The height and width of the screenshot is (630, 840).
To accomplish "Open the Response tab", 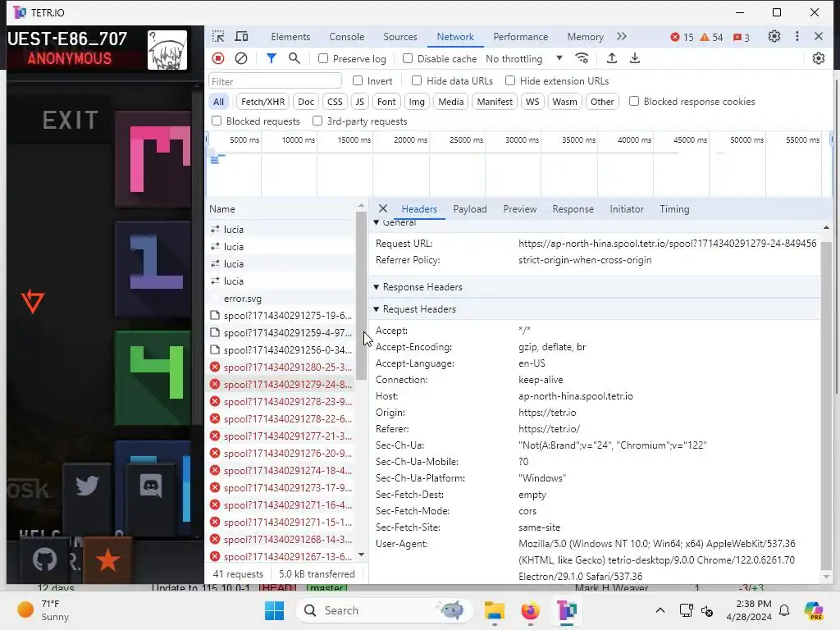I will pos(573,209).
